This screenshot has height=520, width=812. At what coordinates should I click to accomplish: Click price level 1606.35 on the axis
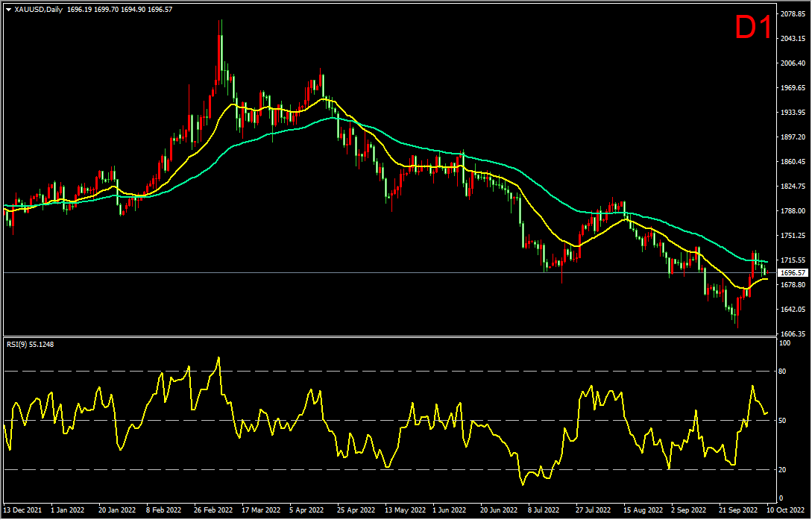[x=793, y=334]
